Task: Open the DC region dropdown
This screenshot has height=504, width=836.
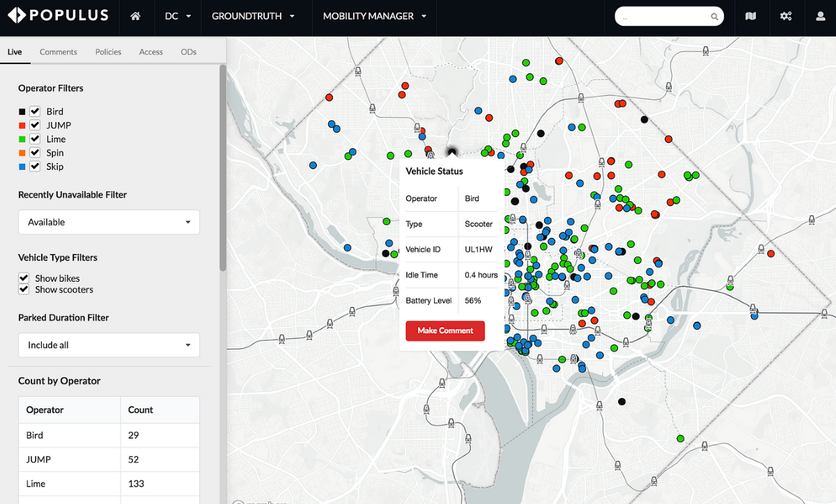Action: (x=178, y=16)
